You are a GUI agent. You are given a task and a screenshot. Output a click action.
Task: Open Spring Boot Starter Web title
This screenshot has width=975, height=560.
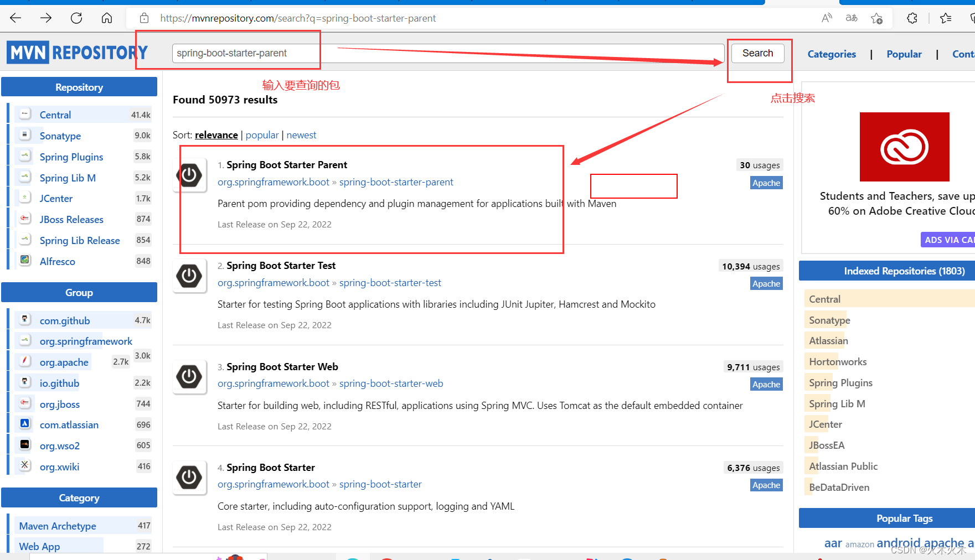(282, 367)
